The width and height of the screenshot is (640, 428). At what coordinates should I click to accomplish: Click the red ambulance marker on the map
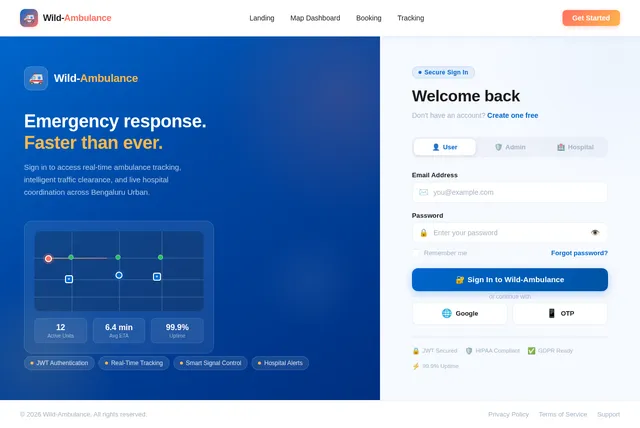tap(48, 259)
